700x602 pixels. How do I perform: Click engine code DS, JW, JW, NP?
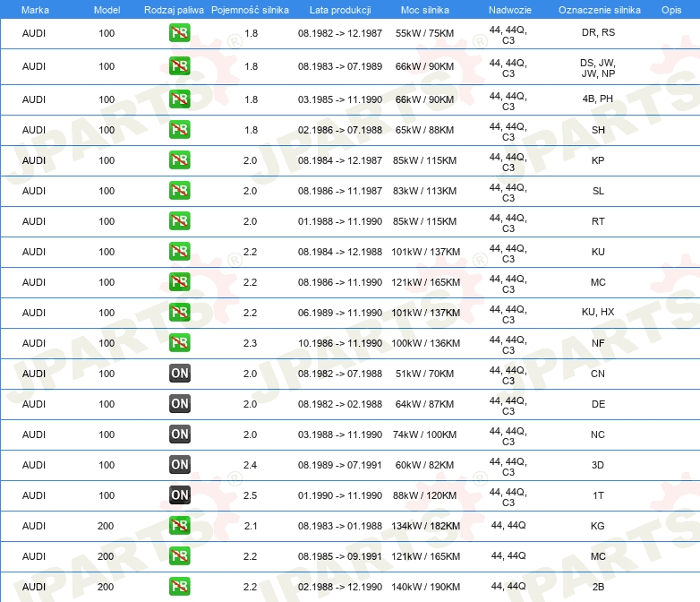(598, 68)
